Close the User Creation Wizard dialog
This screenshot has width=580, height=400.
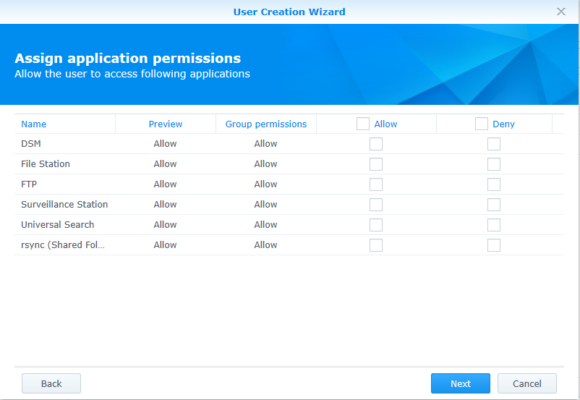coord(561,11)
